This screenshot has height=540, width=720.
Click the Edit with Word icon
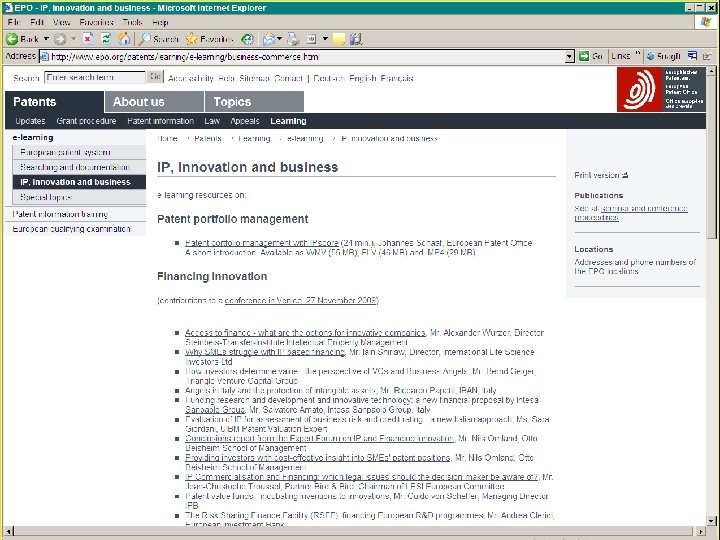(311, 39)
